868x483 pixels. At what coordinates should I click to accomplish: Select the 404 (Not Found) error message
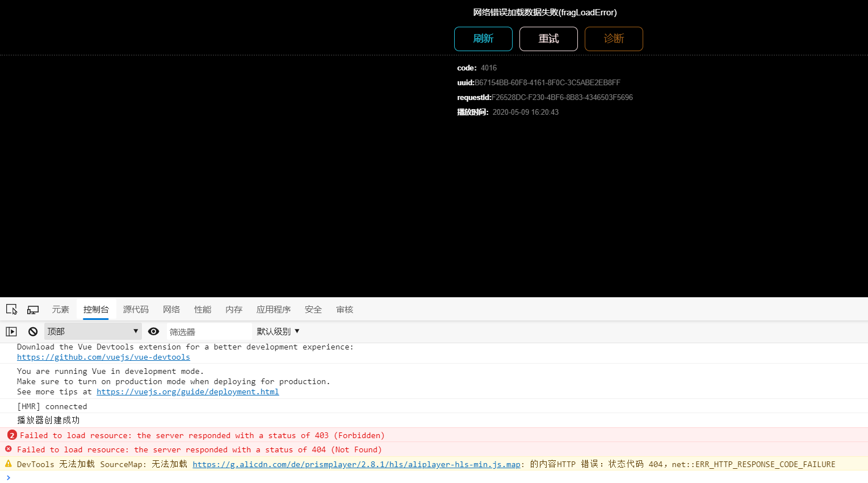[x=199, y=449]
